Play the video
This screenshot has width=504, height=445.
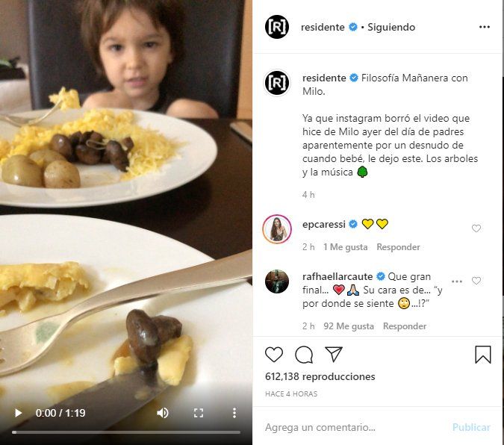point(19,412)
